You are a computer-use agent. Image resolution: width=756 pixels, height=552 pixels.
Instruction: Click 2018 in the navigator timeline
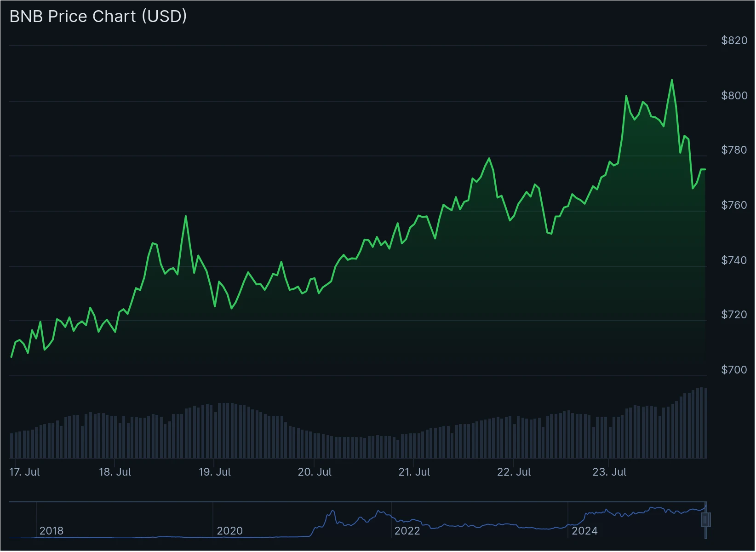pyautogui.click(x=52, y=531)
